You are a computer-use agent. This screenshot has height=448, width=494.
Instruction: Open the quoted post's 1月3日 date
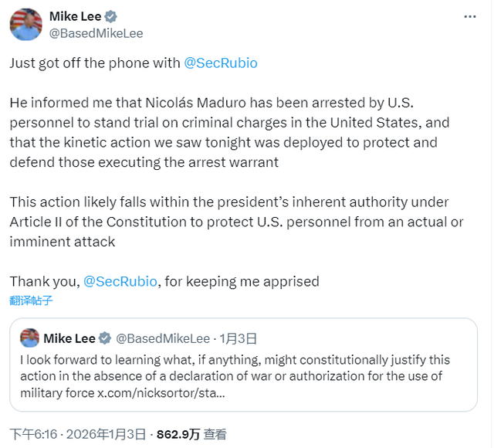(238, 338)
